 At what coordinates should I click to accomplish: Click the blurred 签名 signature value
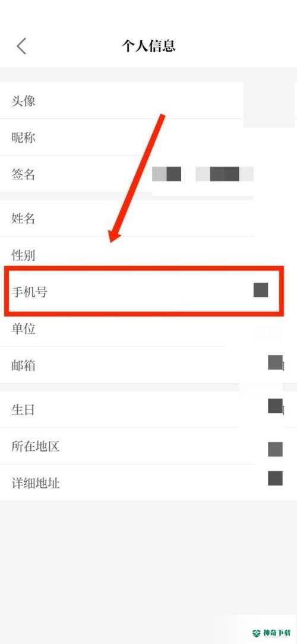click(x=203, y=174)
